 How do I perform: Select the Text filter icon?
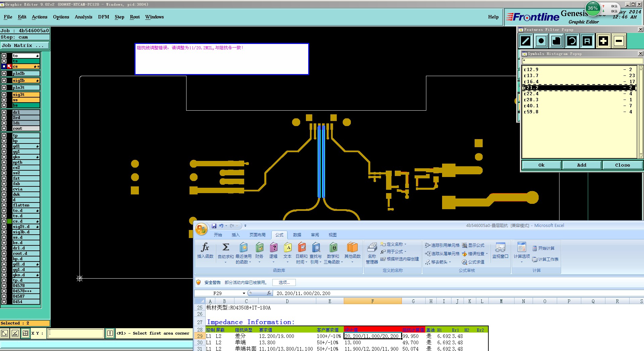tap(587, 41)
